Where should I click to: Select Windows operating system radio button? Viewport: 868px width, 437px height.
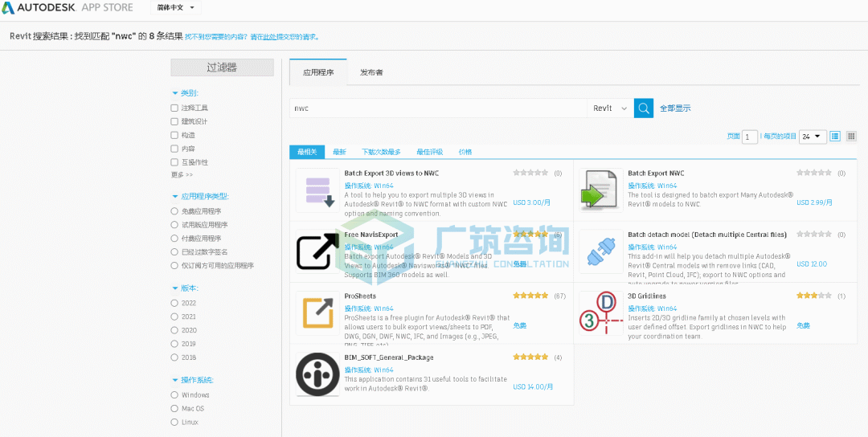pyautogui.click(x=174, y=395)
